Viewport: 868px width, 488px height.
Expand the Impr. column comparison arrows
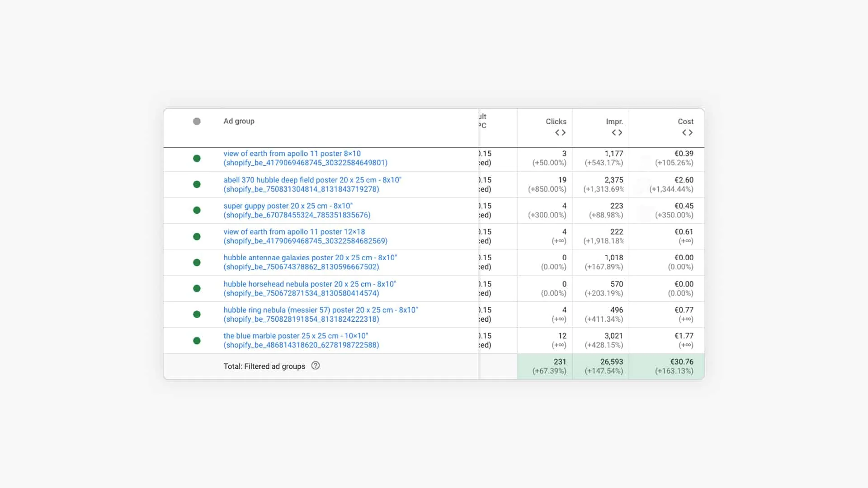(617, 132)
